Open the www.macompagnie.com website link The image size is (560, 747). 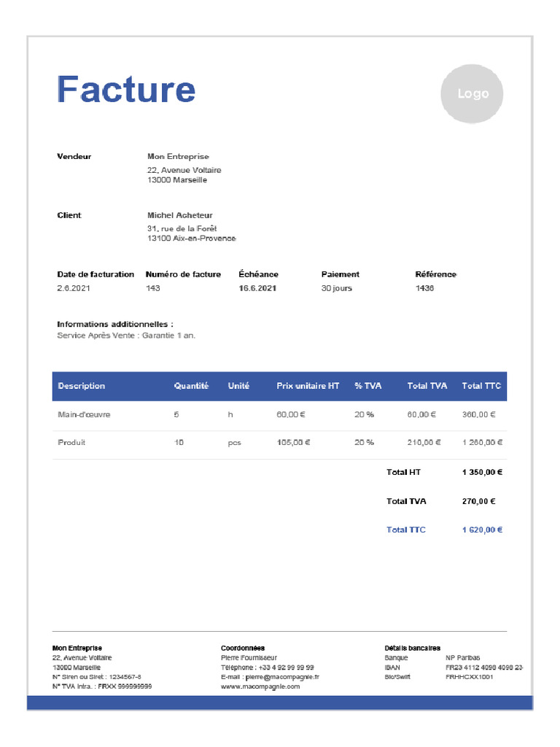pos(260,686)
